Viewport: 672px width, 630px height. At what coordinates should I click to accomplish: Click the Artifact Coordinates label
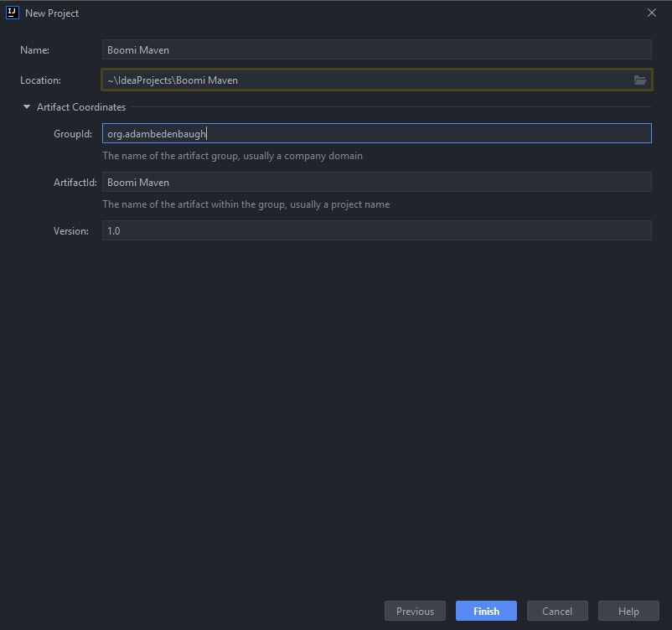(x=80, y=106)
